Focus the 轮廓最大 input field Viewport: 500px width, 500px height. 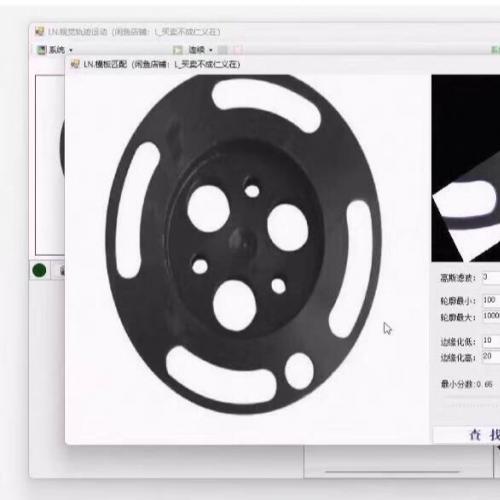pos(491,316)
